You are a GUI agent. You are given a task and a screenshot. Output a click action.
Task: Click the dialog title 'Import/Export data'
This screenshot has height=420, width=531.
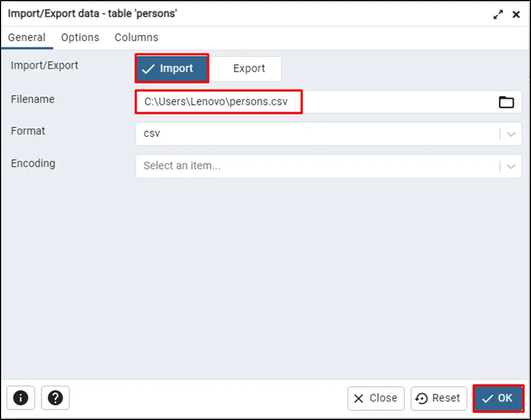92,14
